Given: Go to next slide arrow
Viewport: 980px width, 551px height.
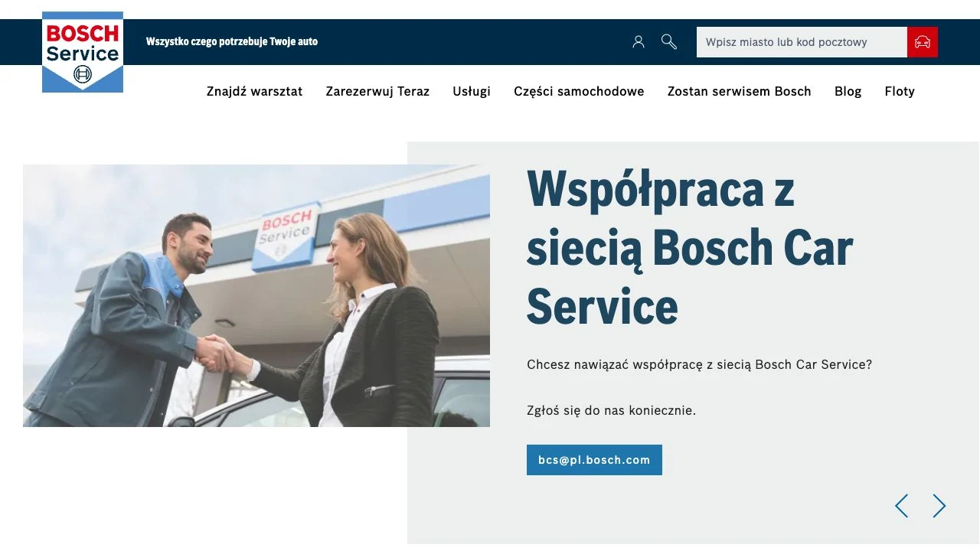Looking at the screenshot, I should point(939,506).
